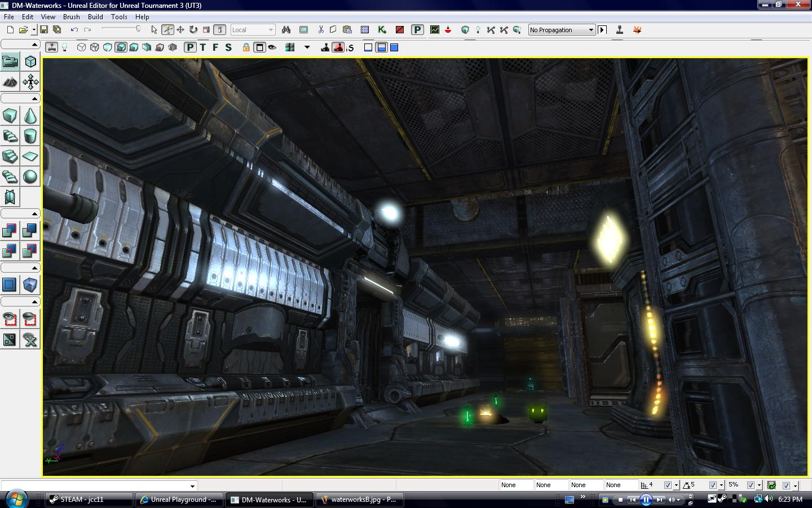812x508 pixels.
Task: Open the Brush menu
Action: [x=71, y=16]
